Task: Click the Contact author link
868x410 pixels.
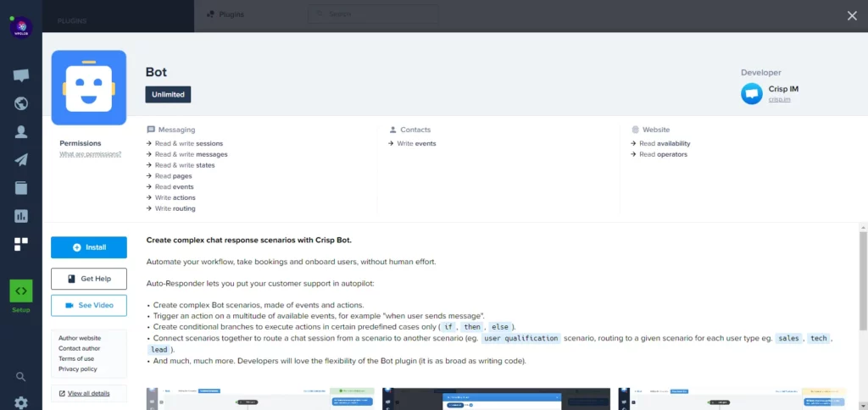Action: click(79, 348)
